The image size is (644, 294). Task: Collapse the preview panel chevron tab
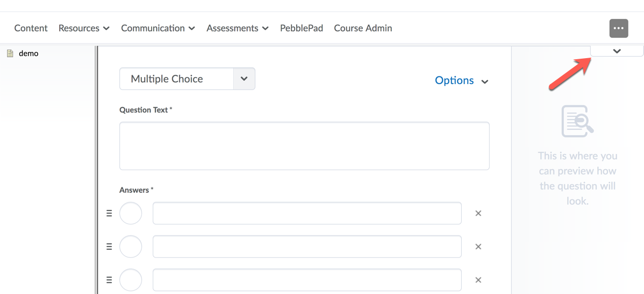[617, 51]
